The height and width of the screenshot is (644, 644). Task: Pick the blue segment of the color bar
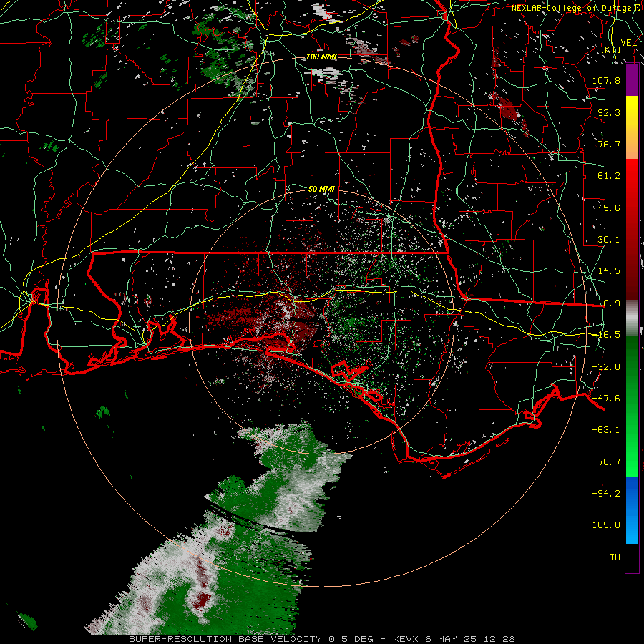(x=632, y=510)
